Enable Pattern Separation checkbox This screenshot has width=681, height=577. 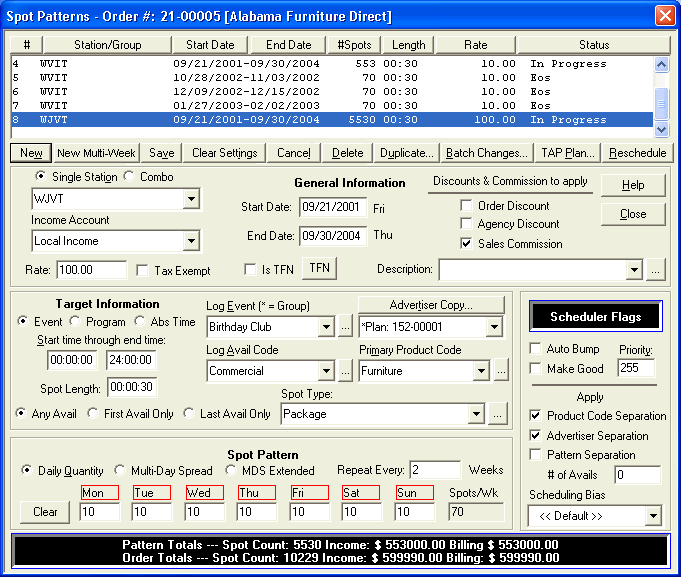535,455
